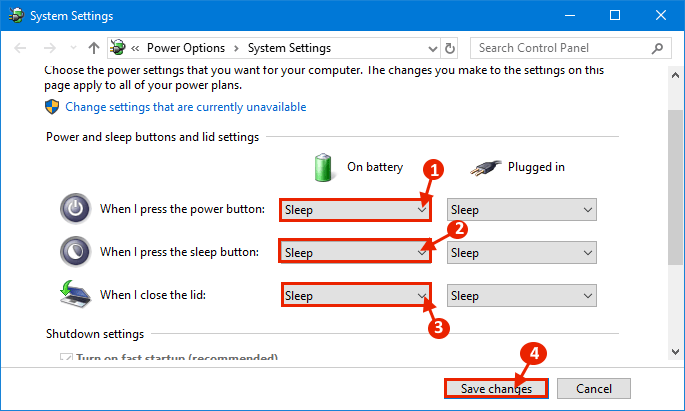685x411 pixels.
Task: Click the System Settings breadcrumb
Action: [289, 48]
